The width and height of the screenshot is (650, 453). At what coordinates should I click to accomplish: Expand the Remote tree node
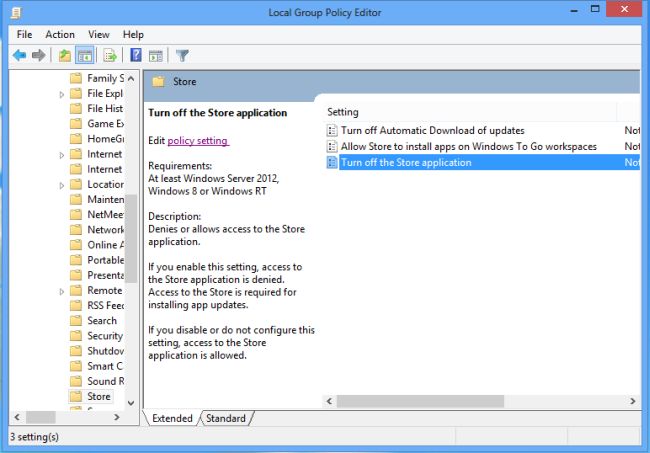coord(62,291)
